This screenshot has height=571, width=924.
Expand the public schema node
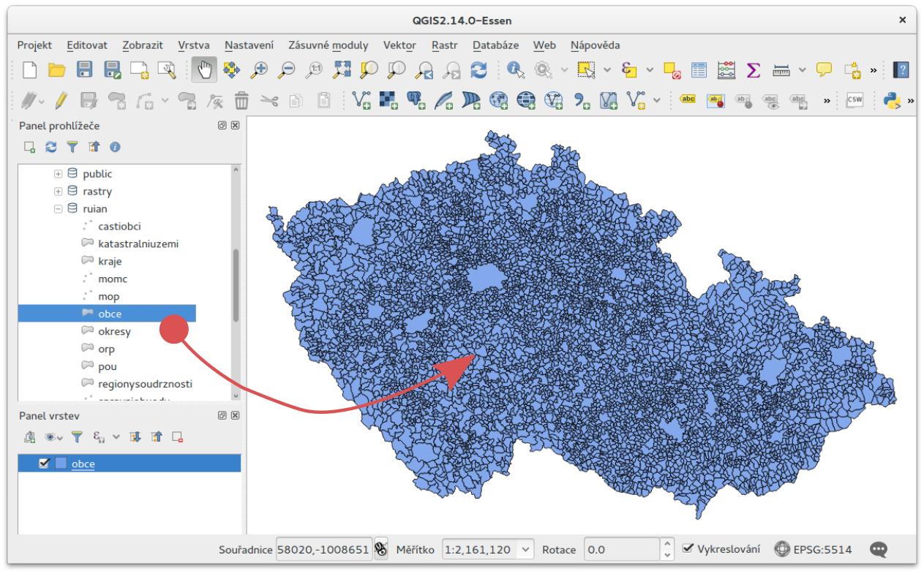[x=58, y=174]
